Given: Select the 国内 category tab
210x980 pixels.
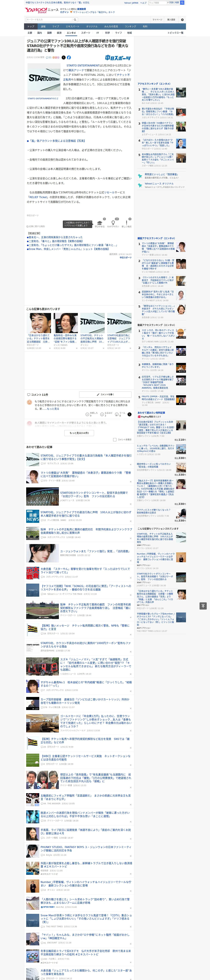Looking at the screenshot, I should point(39,33).
